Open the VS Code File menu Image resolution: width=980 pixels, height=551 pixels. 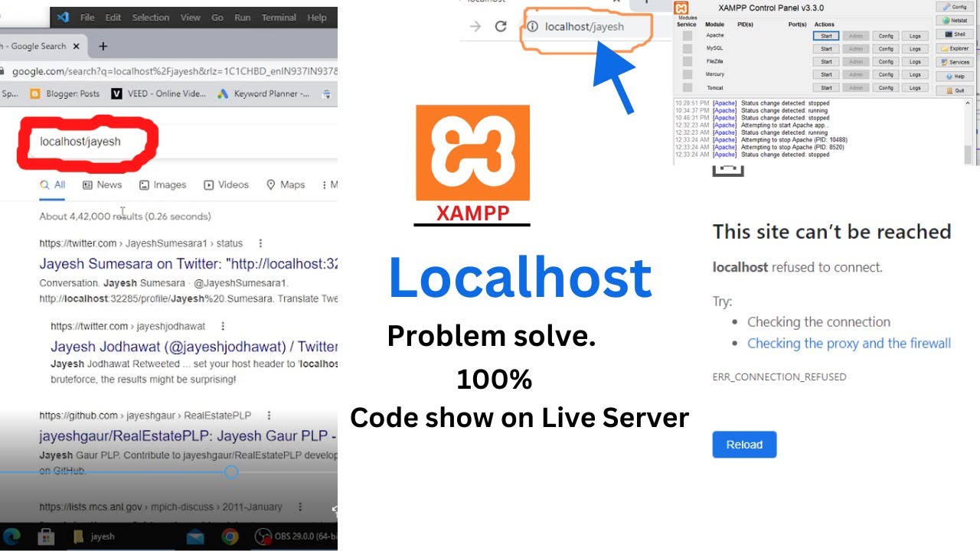click(87, 17)
